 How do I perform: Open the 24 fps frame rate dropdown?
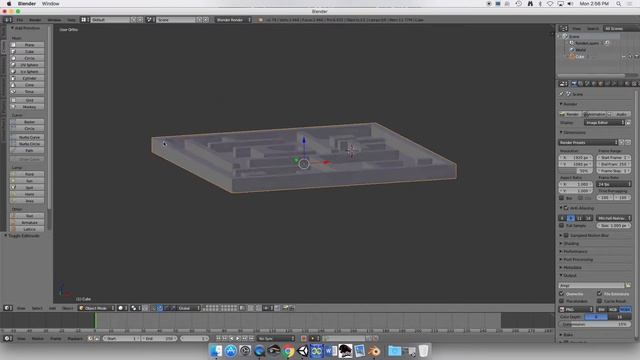(614, 184)
